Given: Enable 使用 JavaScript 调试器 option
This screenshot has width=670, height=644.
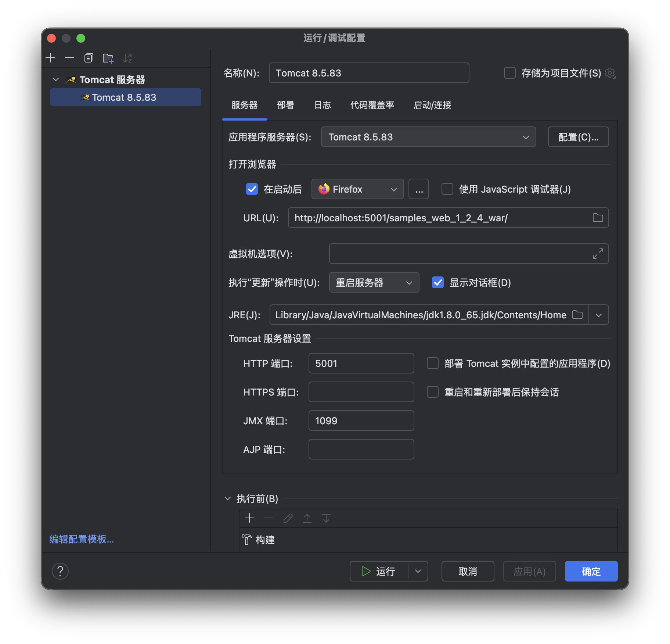Looking at the screenshot, I should coord(447,189).
